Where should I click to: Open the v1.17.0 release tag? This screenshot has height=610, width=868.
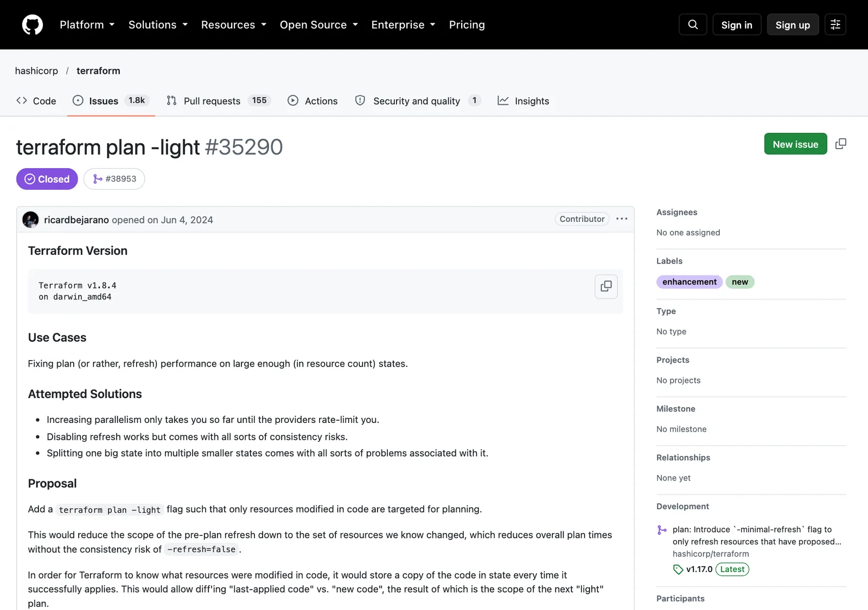699,569
